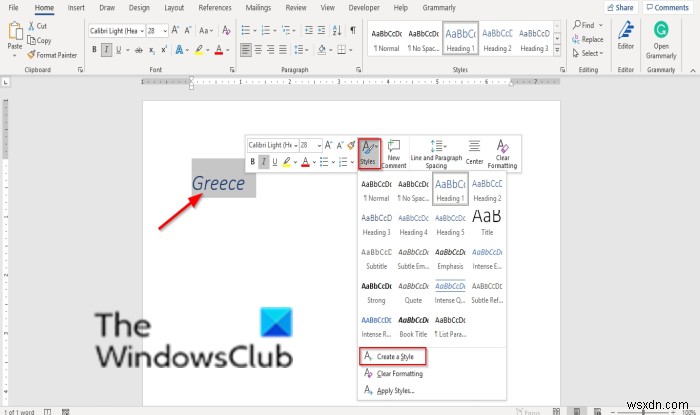Viewport: 700px width, 415px height.
Task: Pick the Intense Quote style thumbnail
Action: click(450, 292)
